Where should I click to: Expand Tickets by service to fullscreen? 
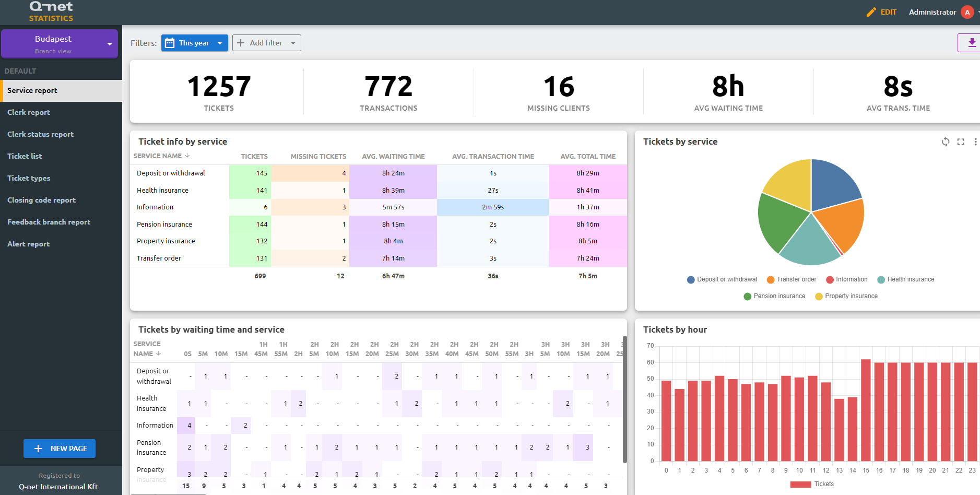(961, 142)
